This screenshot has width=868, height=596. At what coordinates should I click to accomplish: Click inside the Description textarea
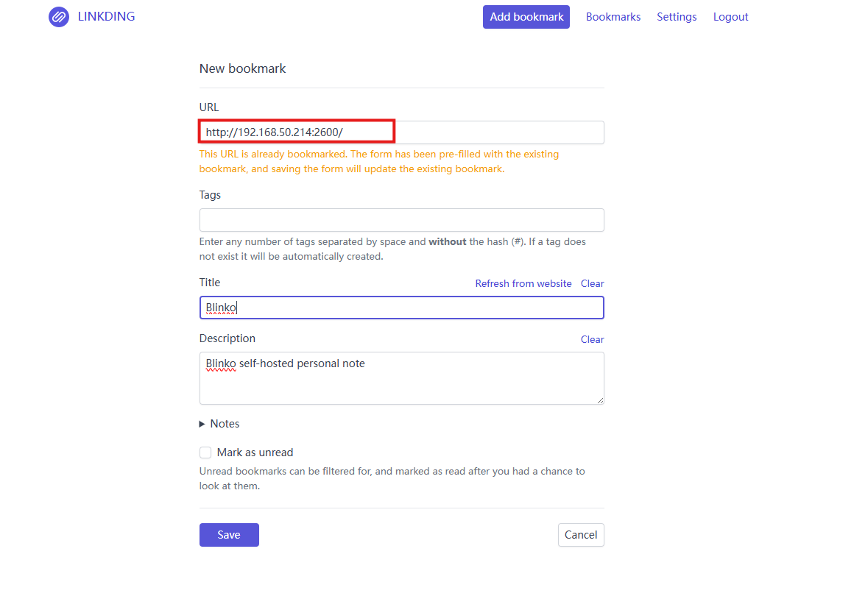(x=401, y=378)
